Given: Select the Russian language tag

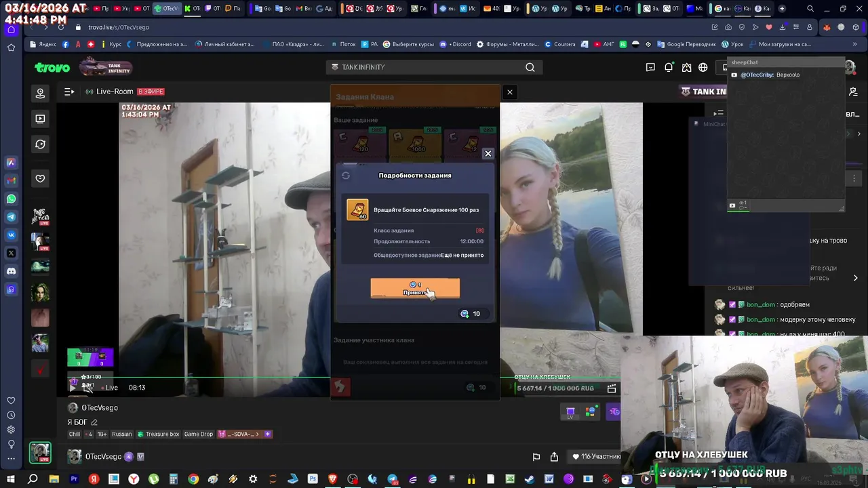Looking at the screenshot, I should [x=122, y=434].
